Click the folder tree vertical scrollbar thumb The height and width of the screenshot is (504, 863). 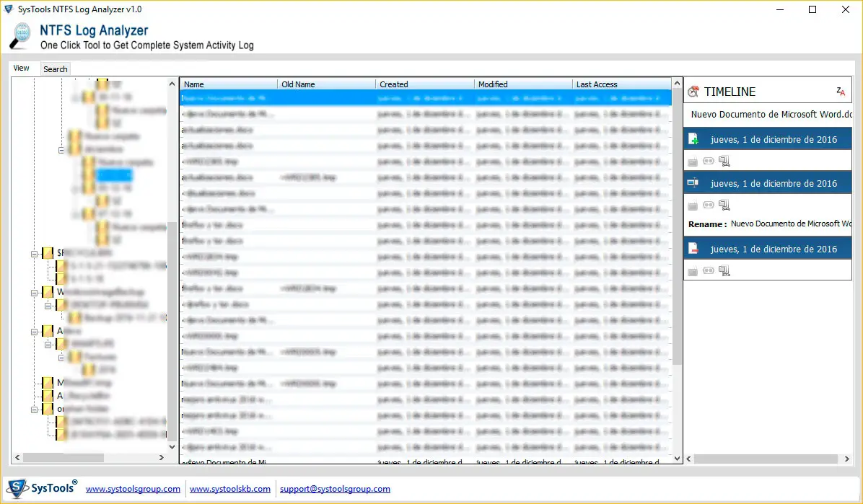[x=172, y=331]
